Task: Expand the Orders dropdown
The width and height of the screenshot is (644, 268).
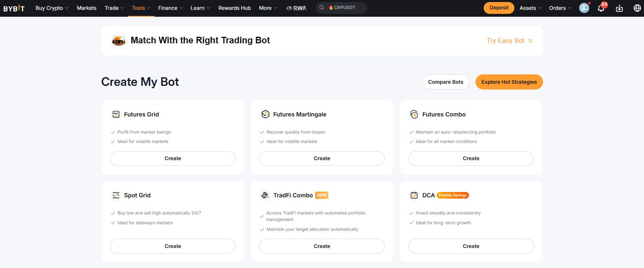Action: [560, 8]
